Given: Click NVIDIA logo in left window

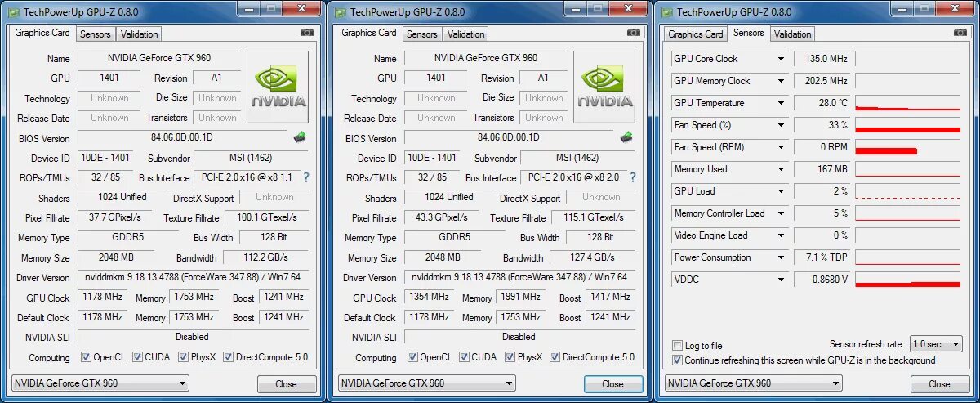Looking at the screenshot, I should pyautogui.click(x=278, y=87).
